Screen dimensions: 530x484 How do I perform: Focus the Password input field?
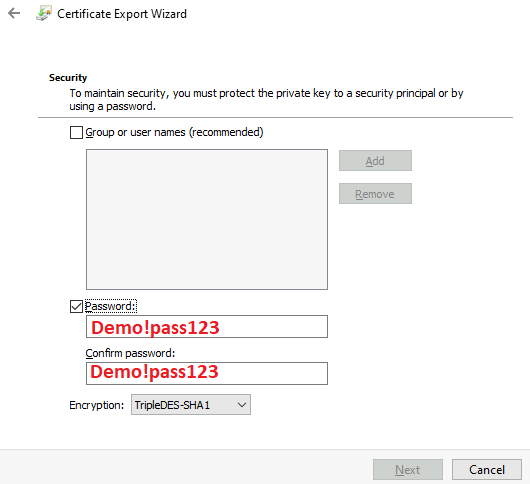(x=207, y=326)
